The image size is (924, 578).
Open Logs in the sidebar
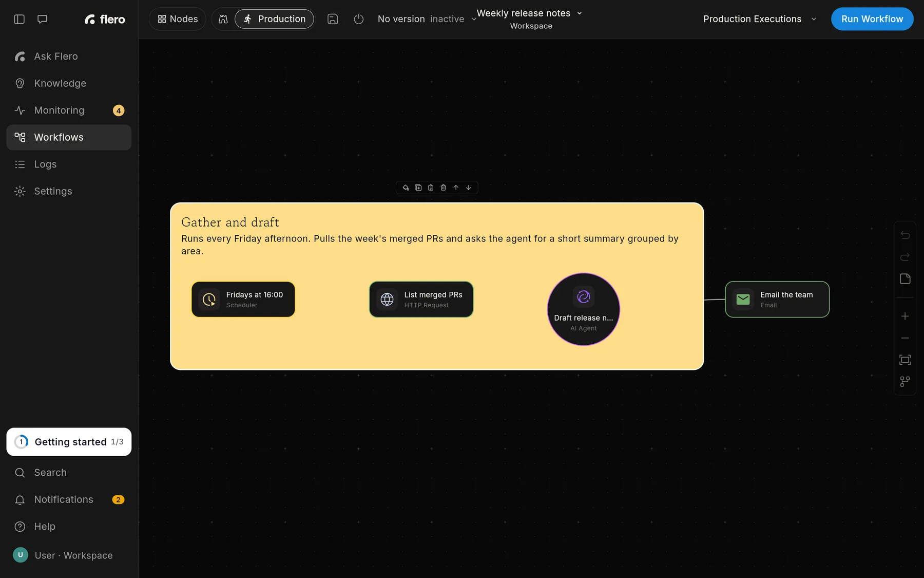[69, 164]
